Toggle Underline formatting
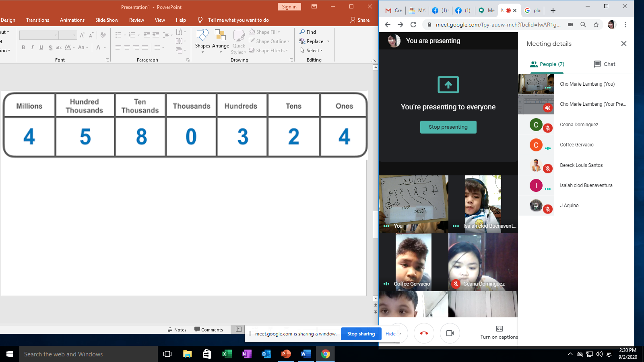This screenshot has width=644, height=362. 41,47
